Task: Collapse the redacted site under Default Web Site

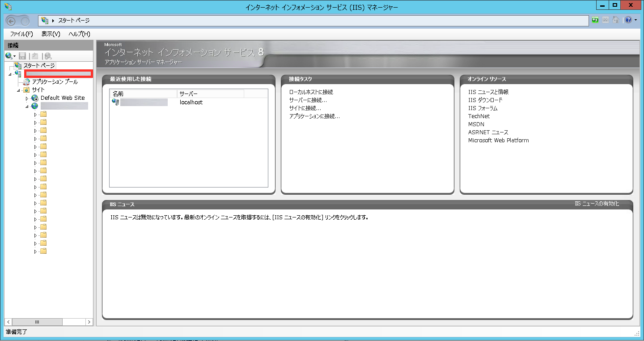Action: click(x=27, y=106)
